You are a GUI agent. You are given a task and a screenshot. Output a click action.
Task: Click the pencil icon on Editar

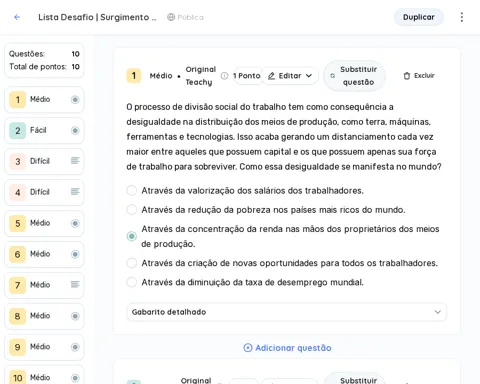point(271,76)
